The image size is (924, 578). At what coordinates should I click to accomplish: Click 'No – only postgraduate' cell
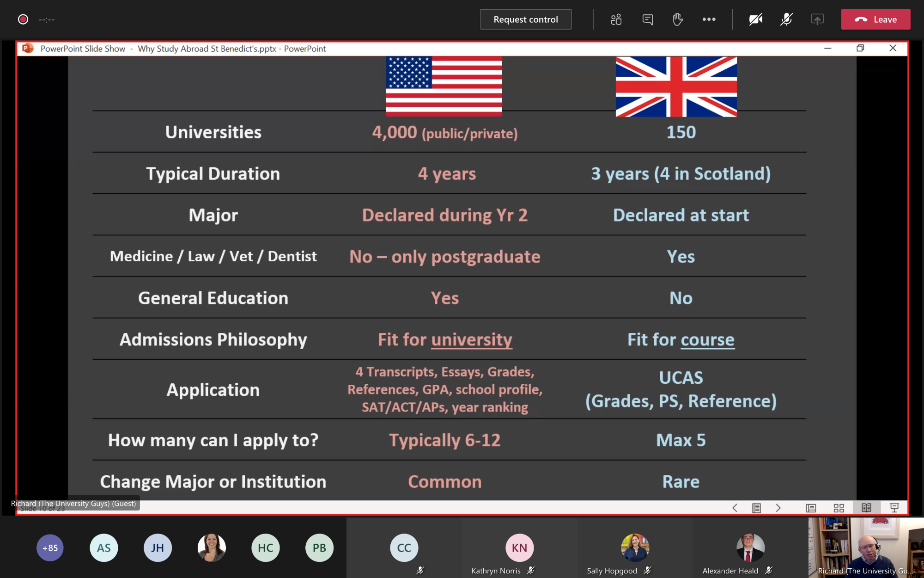pos(445,257)
